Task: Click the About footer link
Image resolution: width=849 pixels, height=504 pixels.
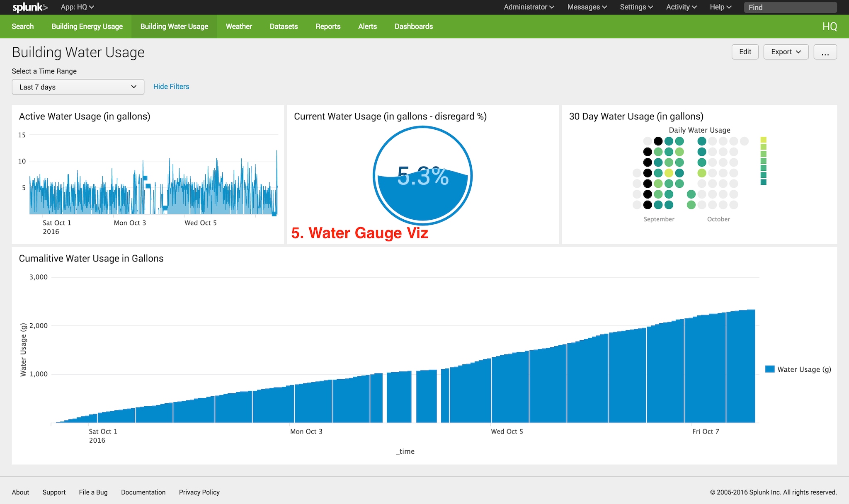Action: 20,492
